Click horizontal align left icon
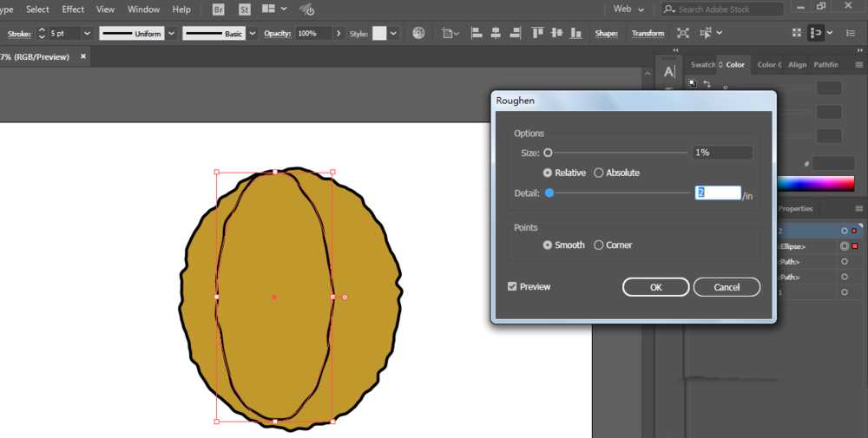The height and width of the screenshot is (438, 868). [x=477, y=33]
